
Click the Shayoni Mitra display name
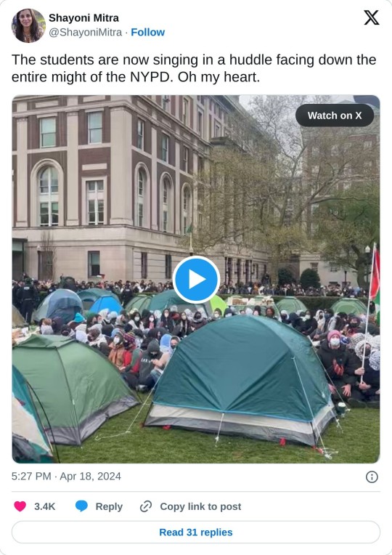click(x=84, y=17)
